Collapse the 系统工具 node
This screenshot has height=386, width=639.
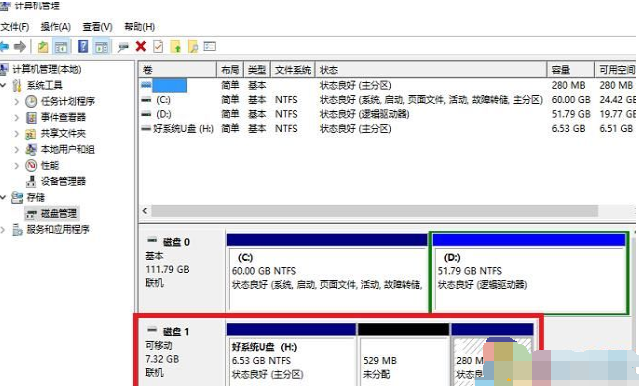tap(4, 85)
